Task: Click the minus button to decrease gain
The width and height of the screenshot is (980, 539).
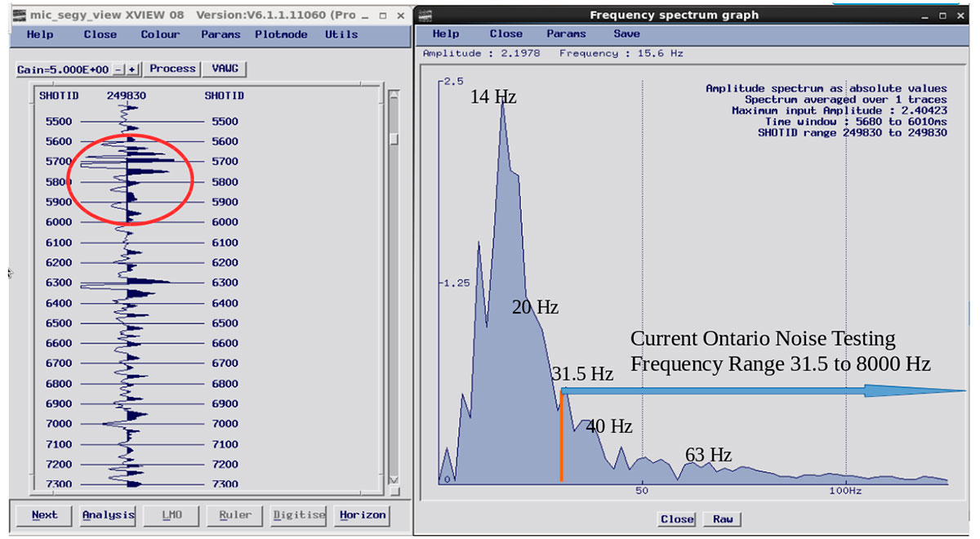Action: tap(118, 70)
